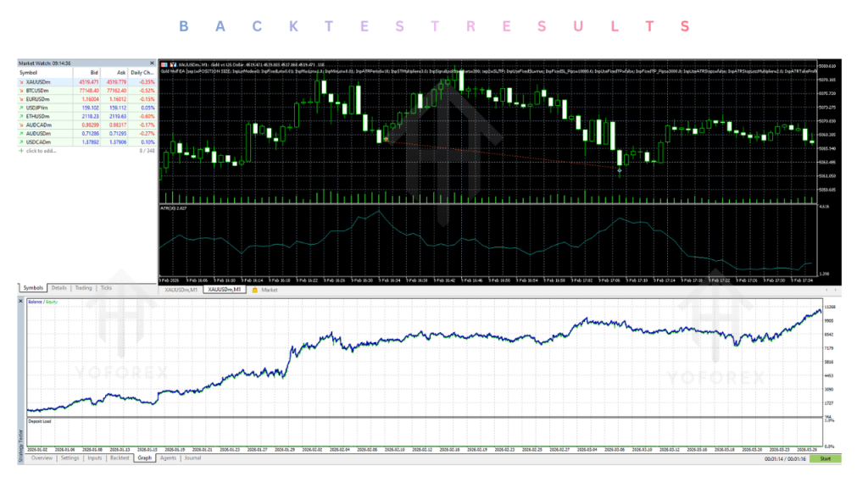
Task: Sort by the Daily Change column header
Action: [x=142, y=73]
